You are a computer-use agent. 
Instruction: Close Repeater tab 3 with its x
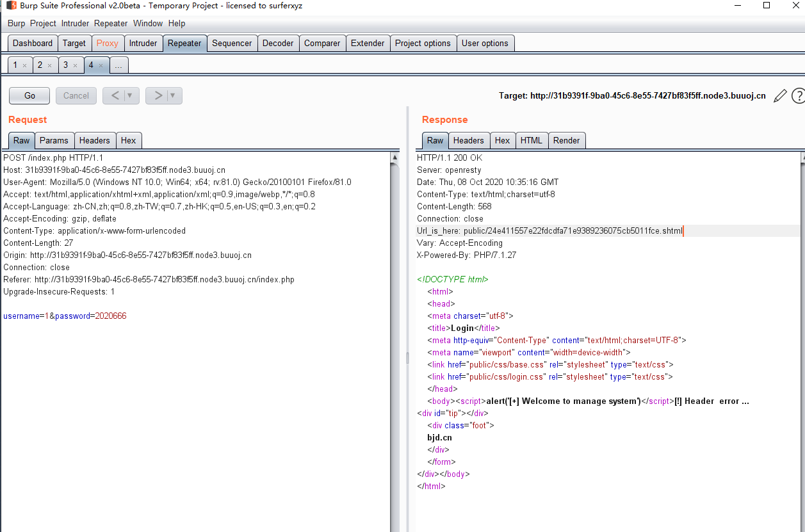click(74, 65)
